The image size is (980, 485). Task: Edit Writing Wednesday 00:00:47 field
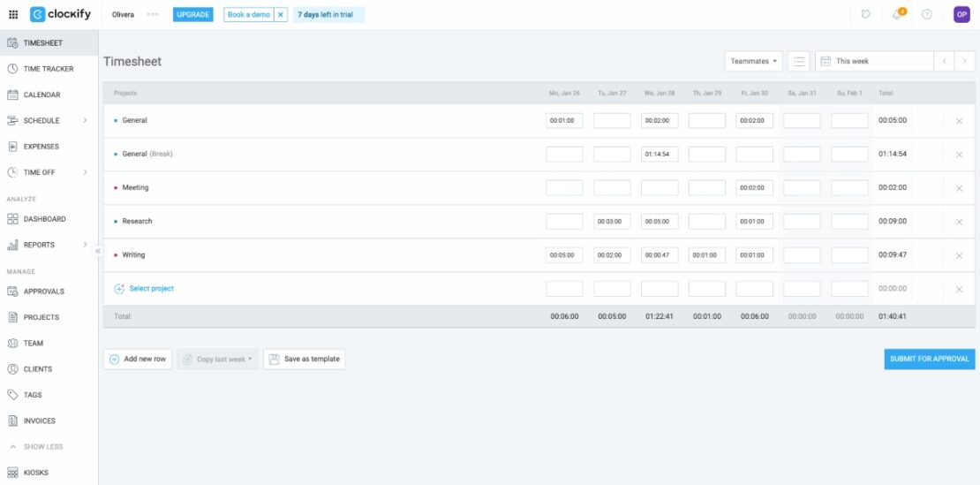tap(660, 255)
